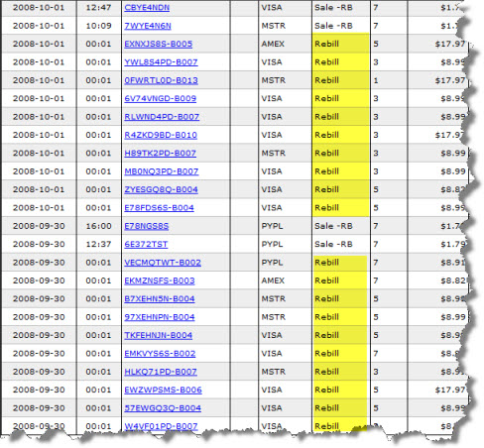Viewport: 484px width, 448px height.
Task: Open transaction 6V74VNGD-B009
Action: [160, 98]
